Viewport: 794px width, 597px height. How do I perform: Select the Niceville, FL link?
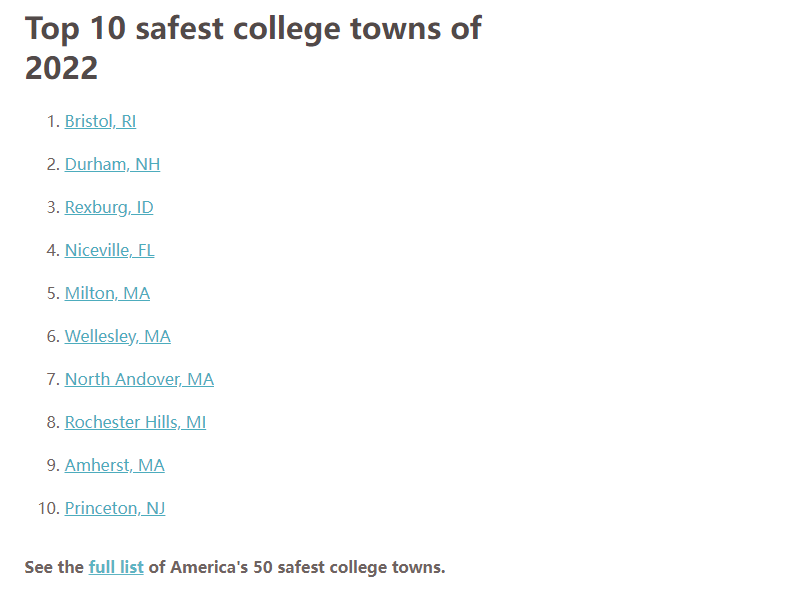pos(109,250)
